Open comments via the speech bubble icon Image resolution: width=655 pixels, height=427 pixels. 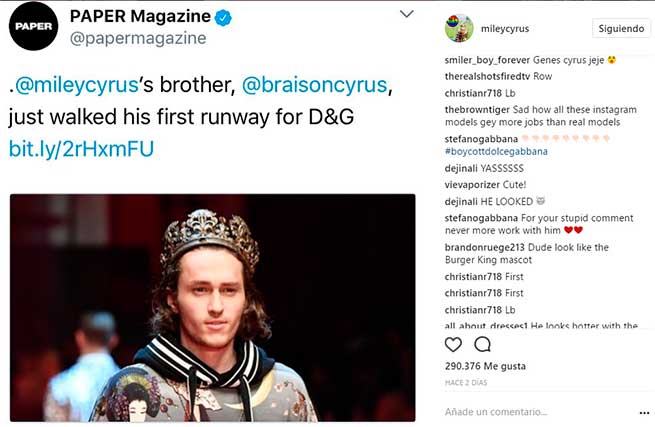(x=482, y=344)
